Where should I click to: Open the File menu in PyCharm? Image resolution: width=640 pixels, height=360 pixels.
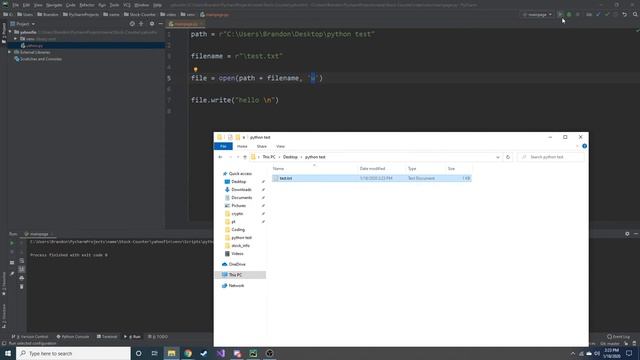(x=16, y=5)
